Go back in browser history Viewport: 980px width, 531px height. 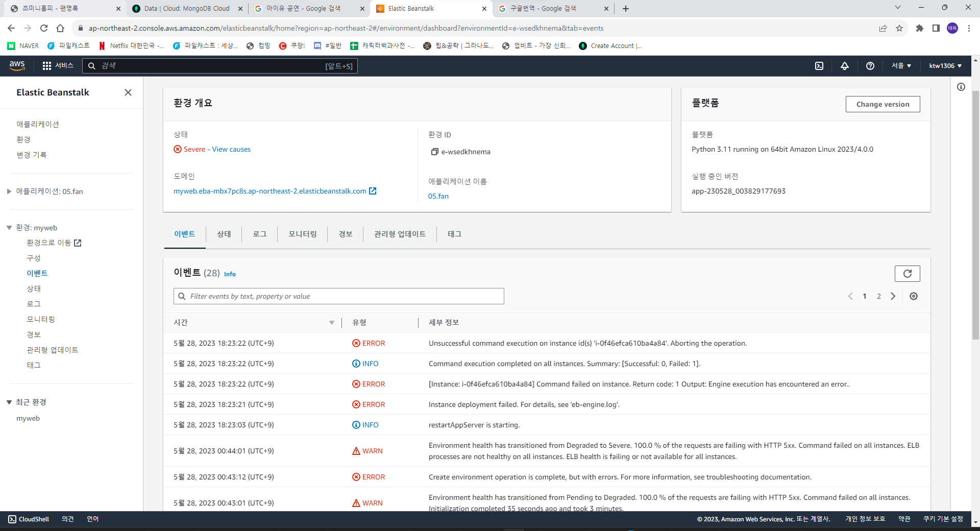pos(11,28)
